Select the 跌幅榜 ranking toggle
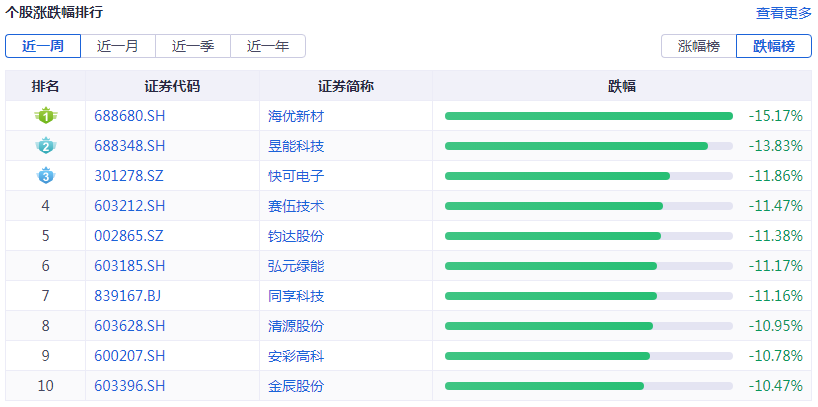The width and height of the screenshot is (818, 407). click(x=773, y=46)
